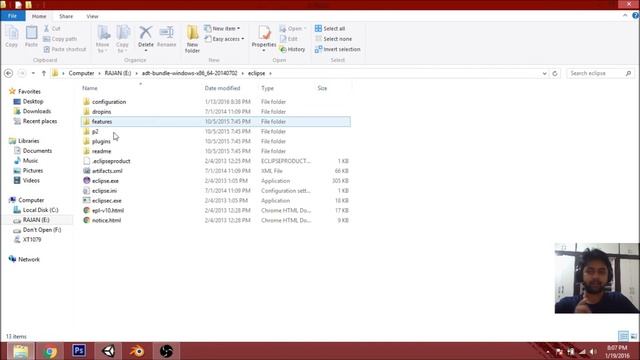Open Photoshop from the taskbar
Viewport: 640px width, 360px height.
click(79, 351)
